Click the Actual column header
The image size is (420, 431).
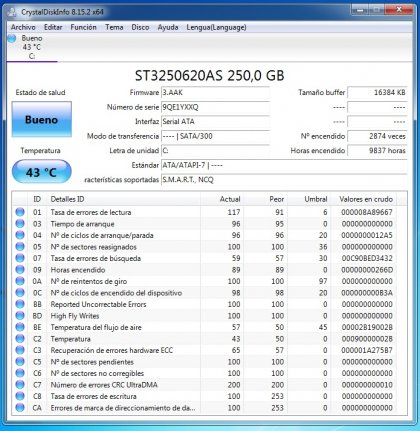[x=221, y=199]
